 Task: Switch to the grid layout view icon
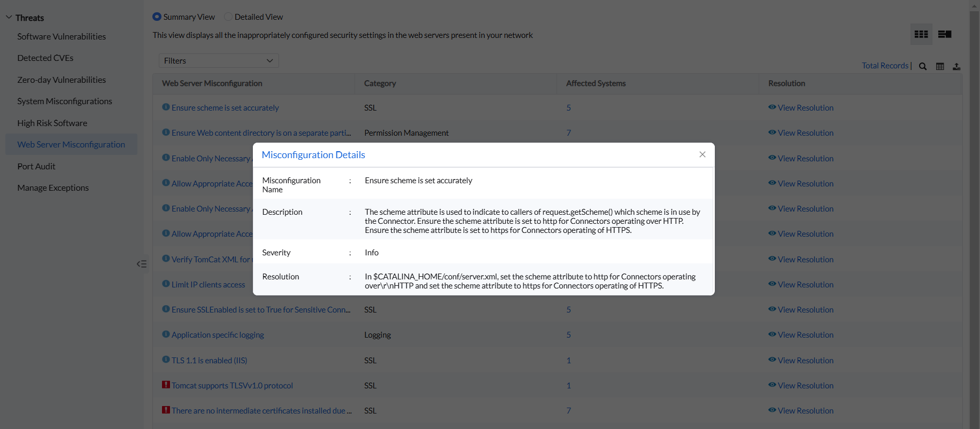(x=921, y=34)
